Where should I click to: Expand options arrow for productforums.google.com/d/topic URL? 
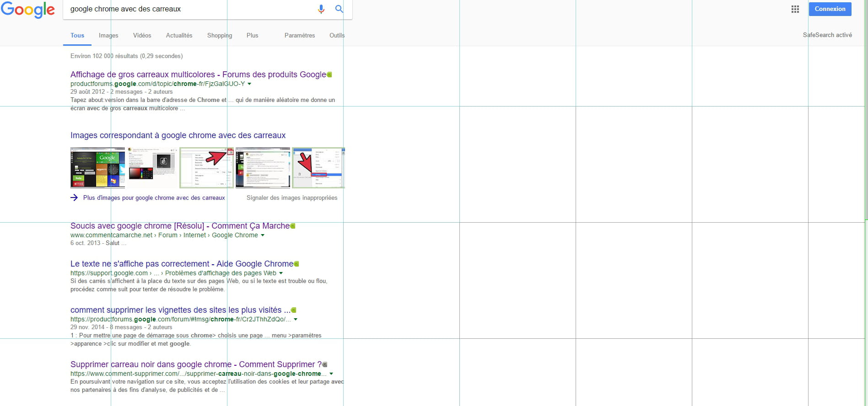click(x=249, y=84)
